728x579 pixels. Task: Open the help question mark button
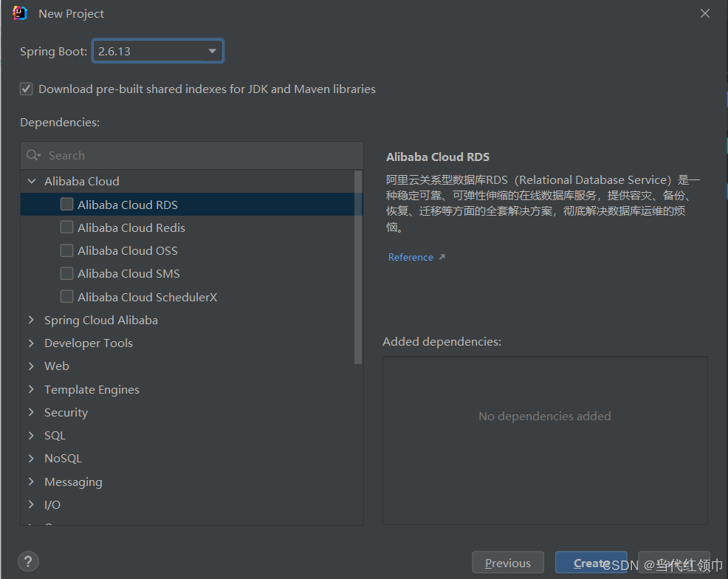pos(28,562)
